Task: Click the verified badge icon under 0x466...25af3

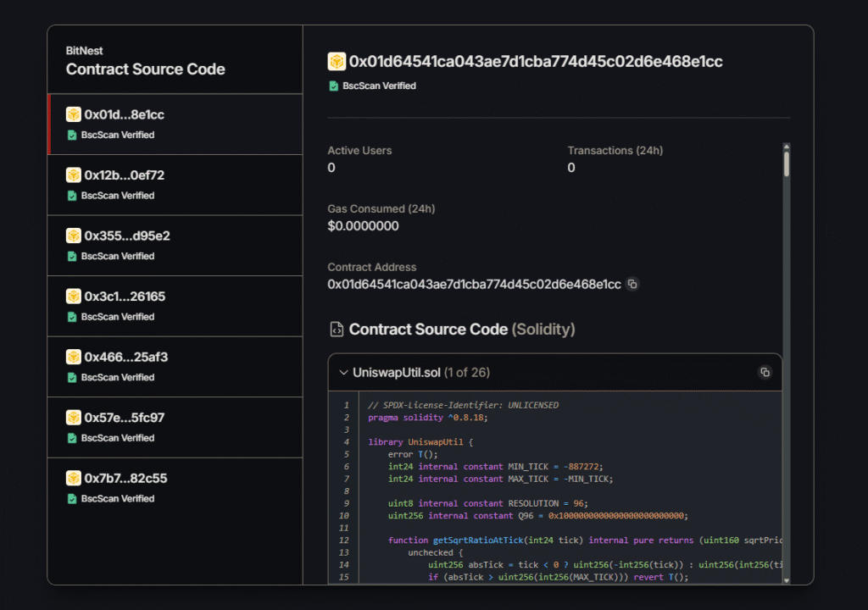Action: (x=72, y=378)
